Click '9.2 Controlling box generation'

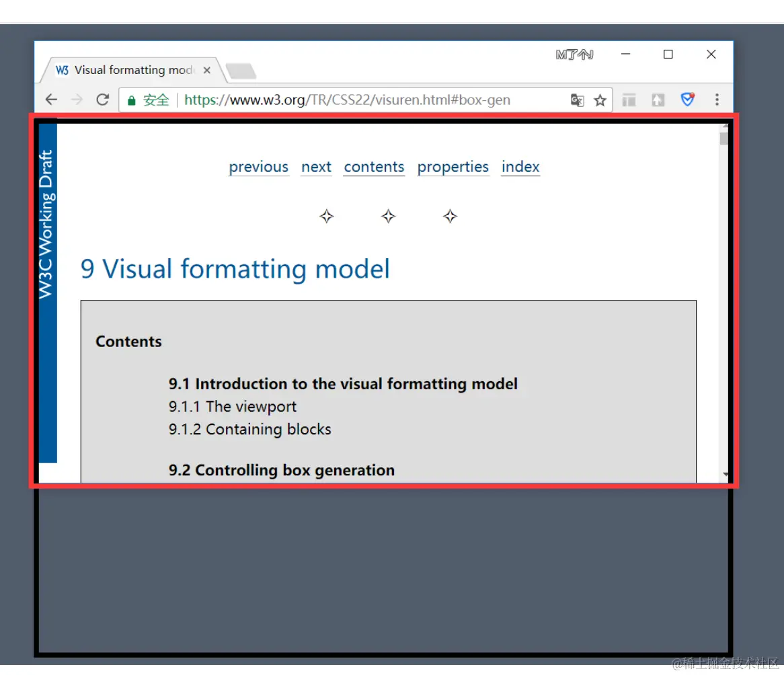tap(282, 470)
